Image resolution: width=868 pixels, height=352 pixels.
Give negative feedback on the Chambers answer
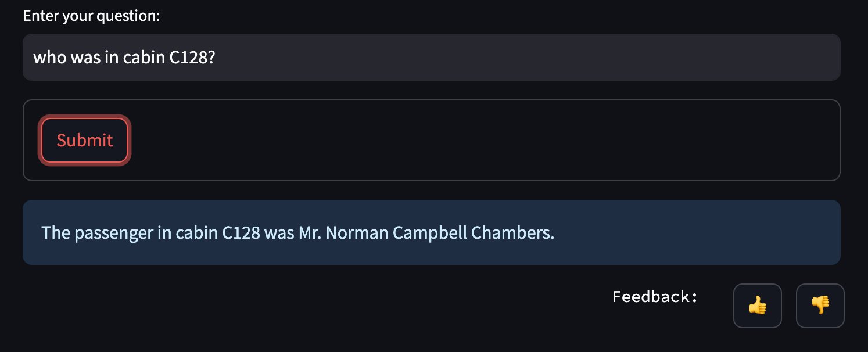[820, 306]
